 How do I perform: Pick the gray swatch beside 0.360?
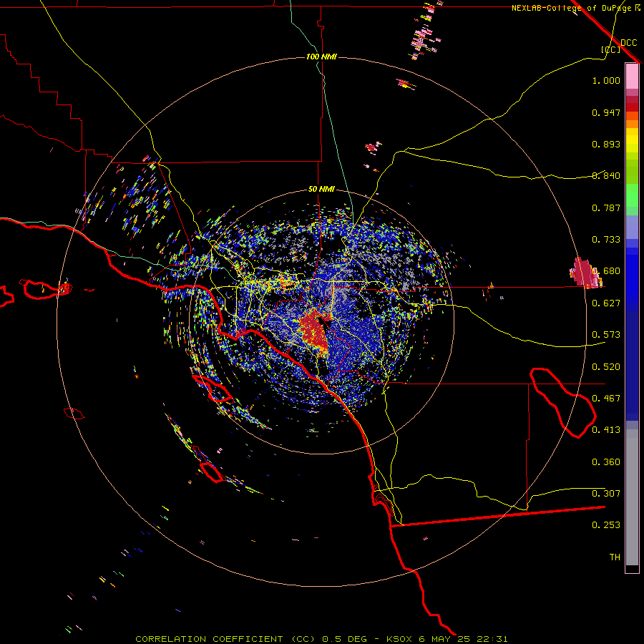pyautogui.click(x=632, y=497)
